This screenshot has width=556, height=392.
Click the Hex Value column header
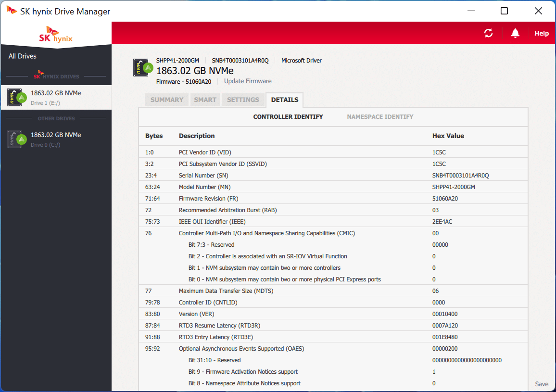448,136
